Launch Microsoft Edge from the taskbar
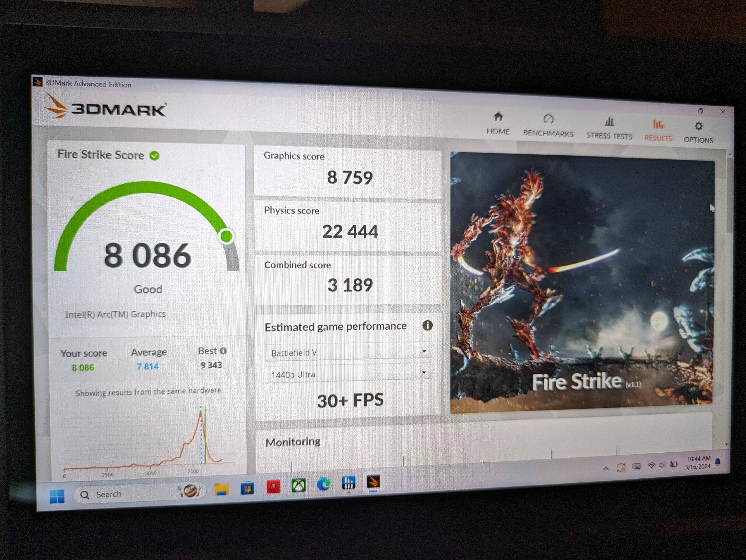 [324, 485]
